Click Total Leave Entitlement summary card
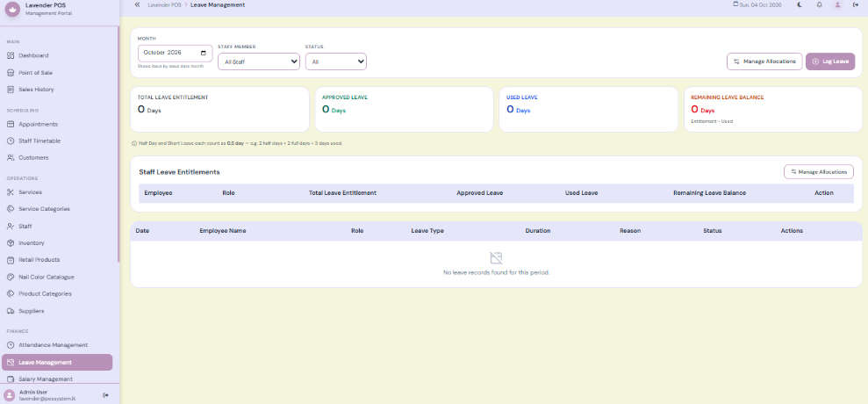This screenshot has height=404, width=868. [x=219, y=109]
